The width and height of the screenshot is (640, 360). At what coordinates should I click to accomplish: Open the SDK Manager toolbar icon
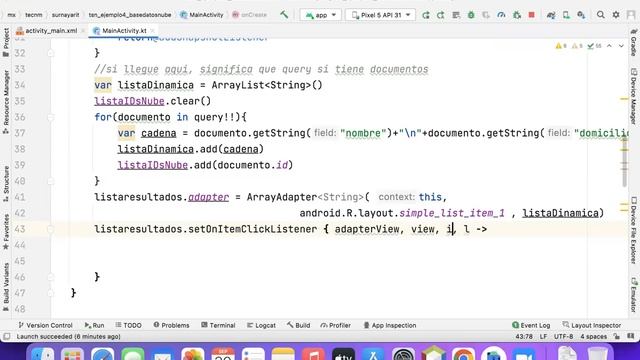581,15
